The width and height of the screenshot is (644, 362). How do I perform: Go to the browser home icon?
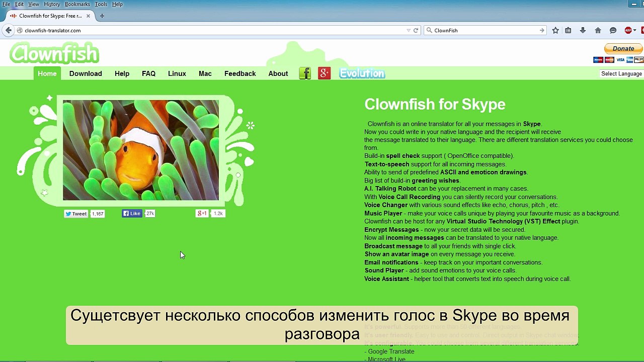(x=598, y=30)
